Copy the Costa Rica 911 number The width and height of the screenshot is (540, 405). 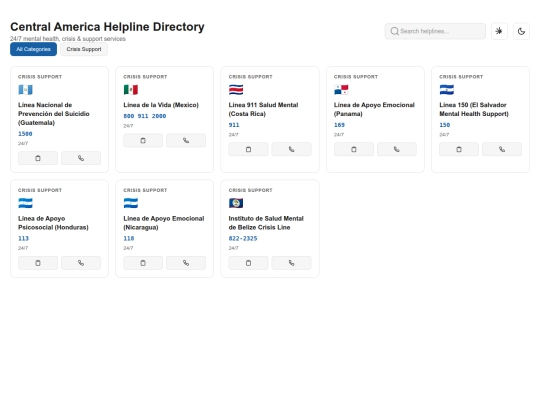(x=248, y=149)
